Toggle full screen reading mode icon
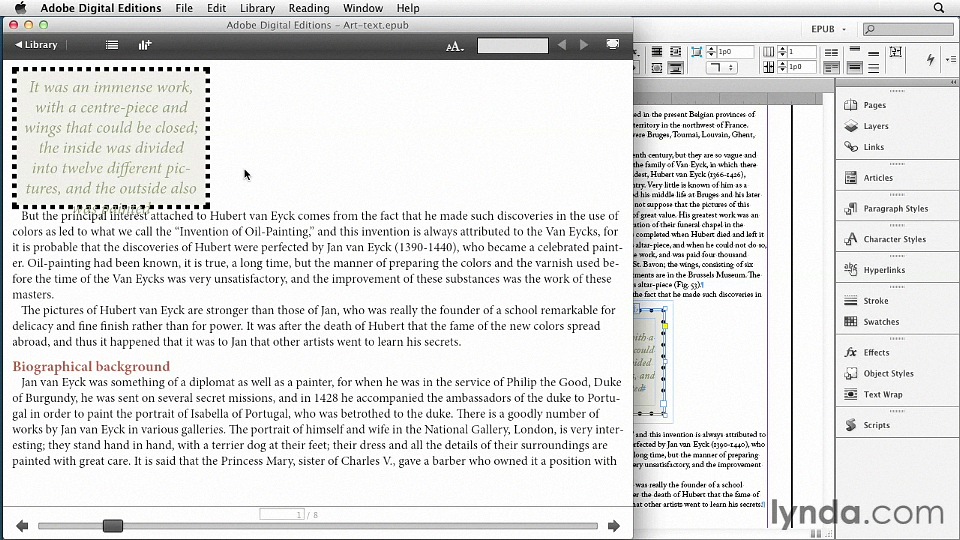 coord(612,44)
